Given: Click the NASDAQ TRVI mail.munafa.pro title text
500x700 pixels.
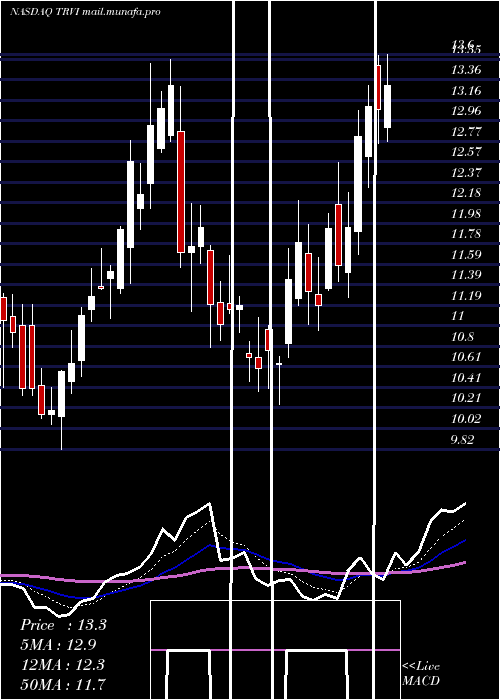Looking at the screenshot, I should click(x=85, y=12).
